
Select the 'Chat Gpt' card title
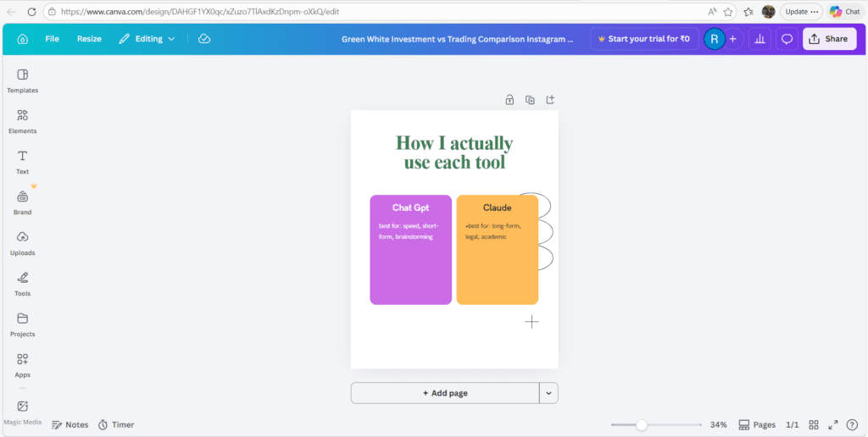[x=411, y=208]
